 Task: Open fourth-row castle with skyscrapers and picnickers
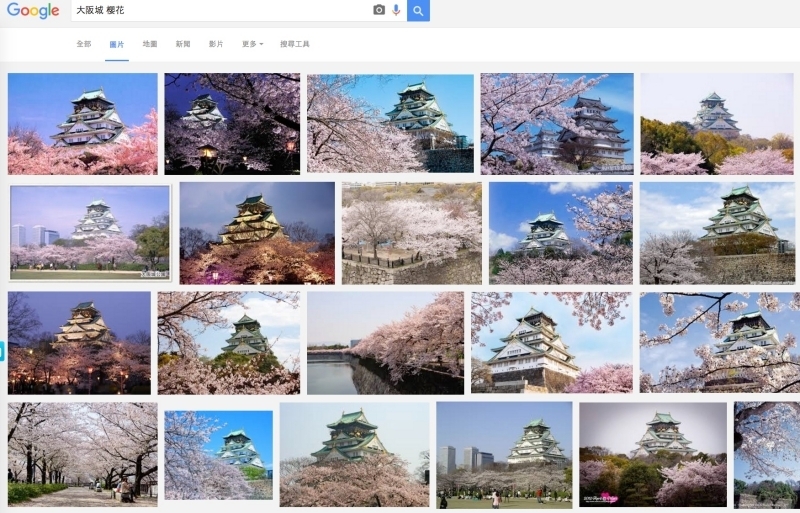pos(504,455)
